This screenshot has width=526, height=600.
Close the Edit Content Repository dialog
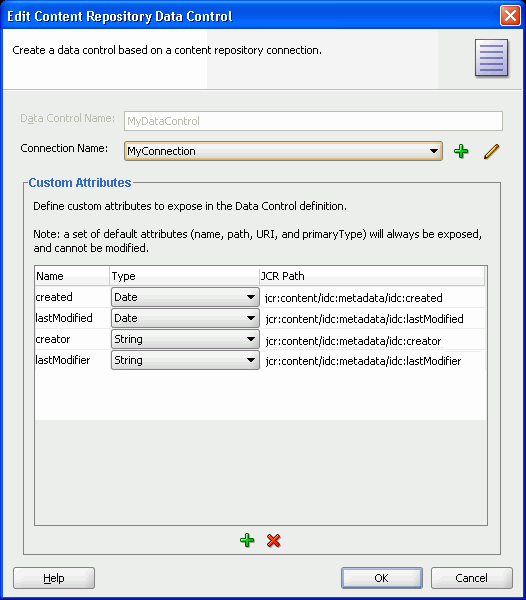click(510, 16)
